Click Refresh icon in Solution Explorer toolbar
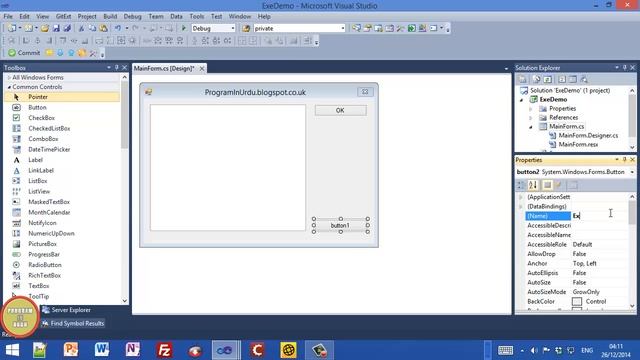The image size is (640, 360). pyautogui.click(x=548, y=79)
